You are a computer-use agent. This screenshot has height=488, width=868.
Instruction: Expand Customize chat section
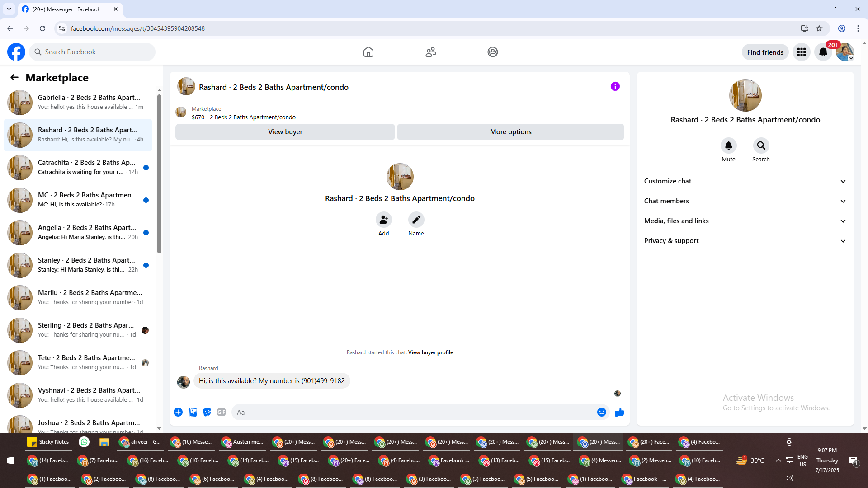[x=745, y=181]
